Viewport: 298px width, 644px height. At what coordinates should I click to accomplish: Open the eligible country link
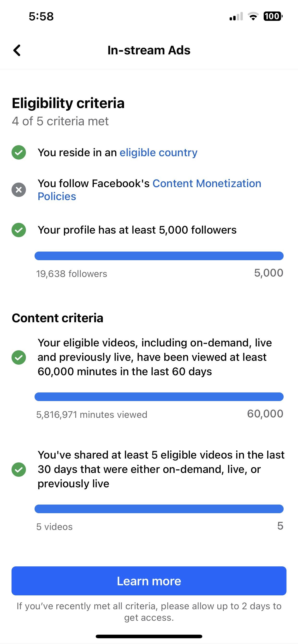coord(158,153)
